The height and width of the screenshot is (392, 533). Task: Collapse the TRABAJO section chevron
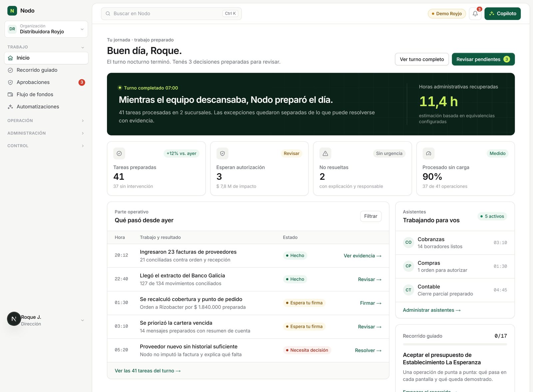point(83,47)
